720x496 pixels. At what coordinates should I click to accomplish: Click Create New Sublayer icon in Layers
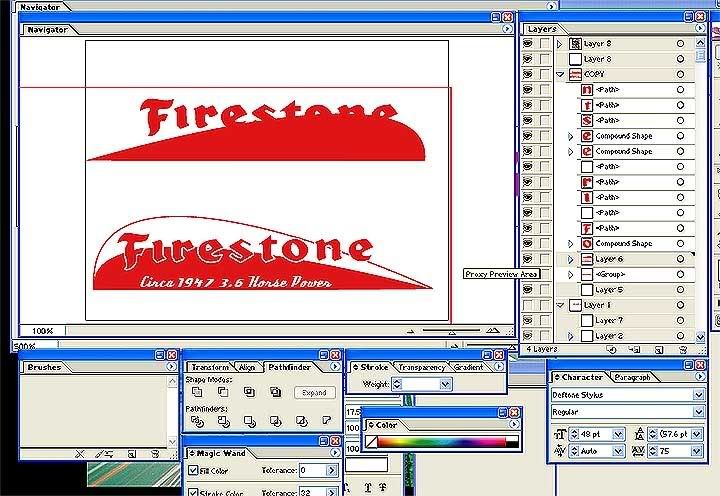635,349
